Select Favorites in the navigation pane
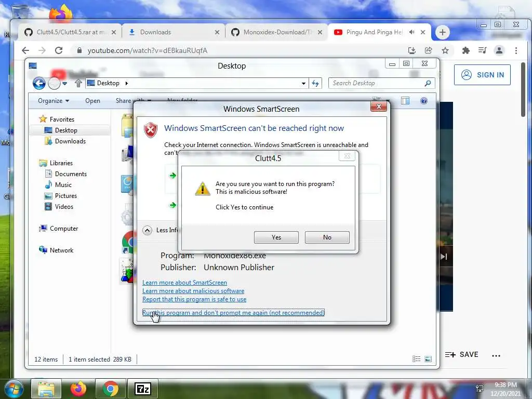The height and width of the screenshot is (399, 532). coord(61,119)
